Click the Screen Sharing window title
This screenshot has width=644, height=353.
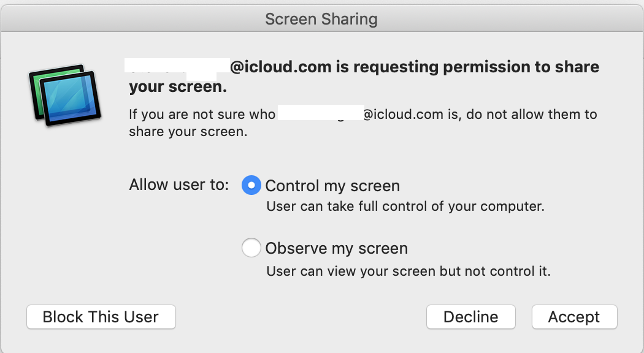[321, 19]
